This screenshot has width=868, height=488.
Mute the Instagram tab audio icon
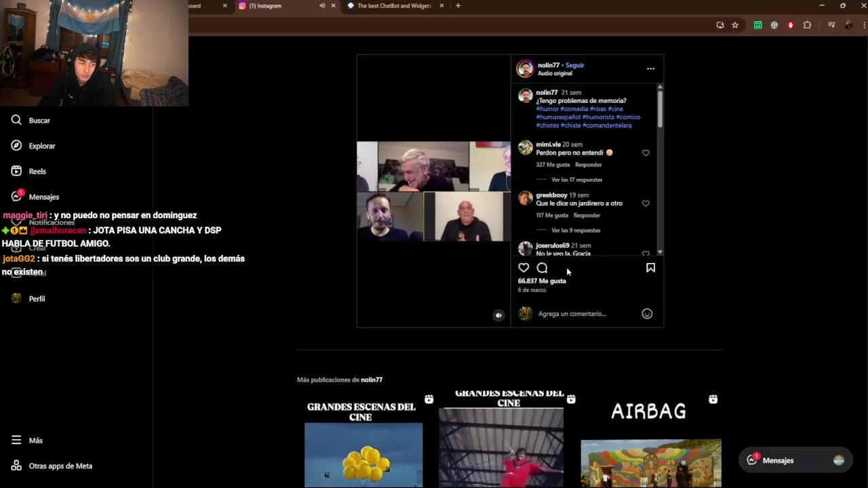pyautogui.click(x=322, y=5)
